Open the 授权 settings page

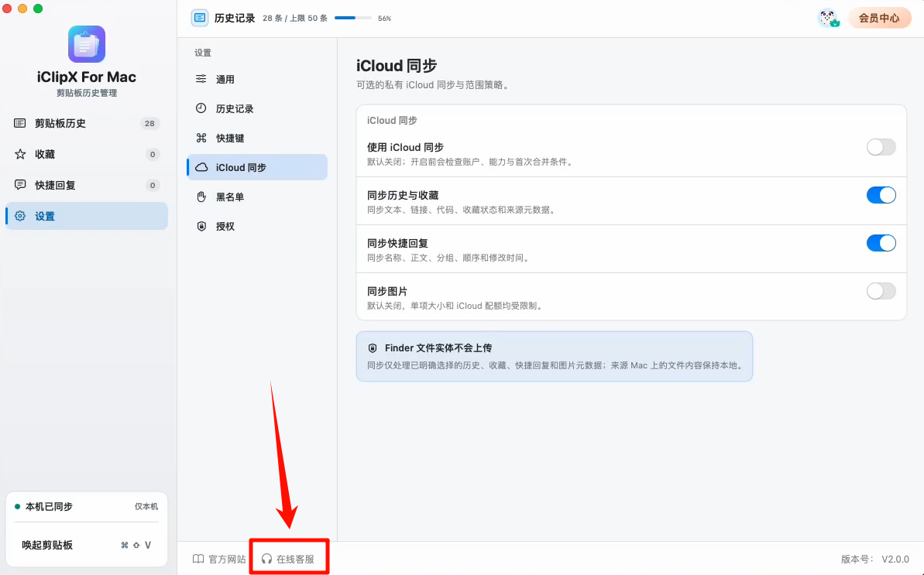coord(257,226)
